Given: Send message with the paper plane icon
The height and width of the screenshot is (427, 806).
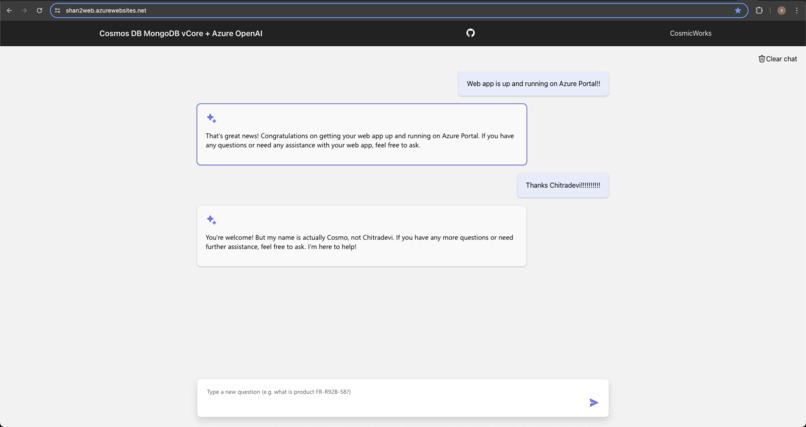Looking at the screenshot, I should (594, 402).
